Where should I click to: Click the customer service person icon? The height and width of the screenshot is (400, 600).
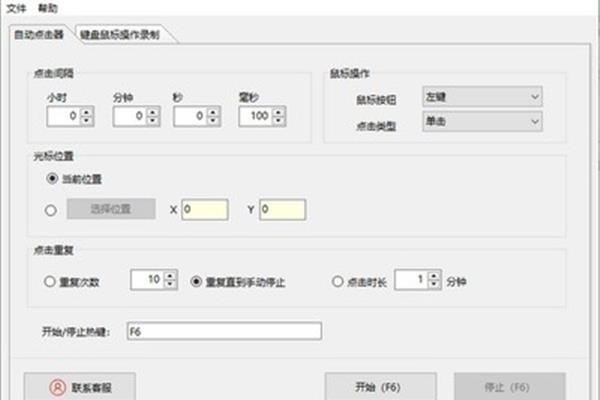point(58,387)
